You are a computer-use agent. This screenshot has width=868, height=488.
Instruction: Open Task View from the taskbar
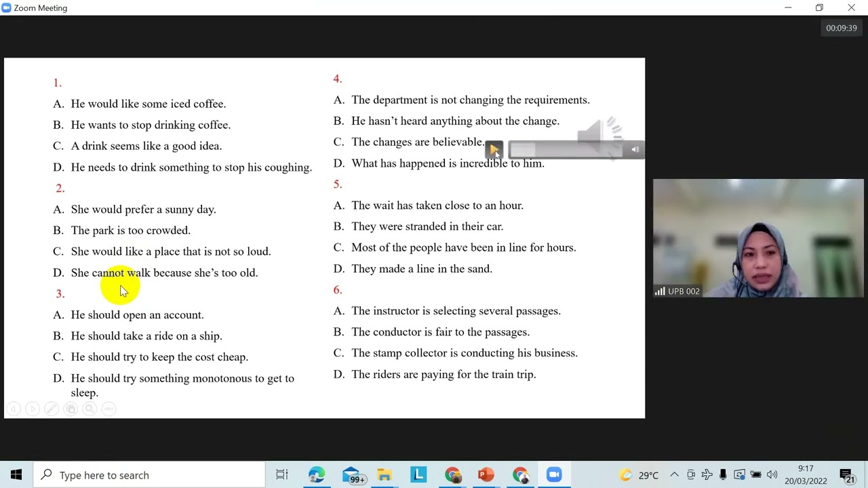point(282,475)
